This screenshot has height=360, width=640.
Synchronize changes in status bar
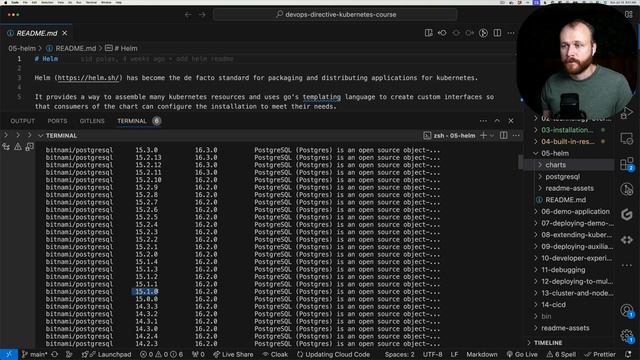coord(55,354)
